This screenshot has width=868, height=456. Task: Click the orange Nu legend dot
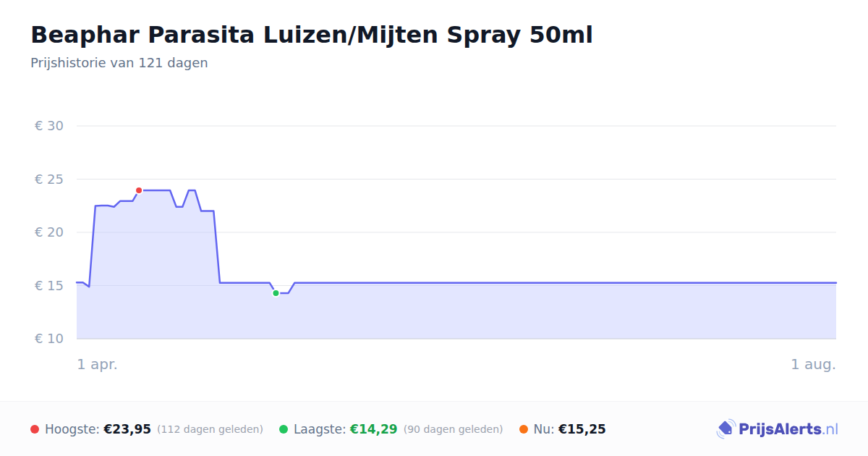click(524, 429)
